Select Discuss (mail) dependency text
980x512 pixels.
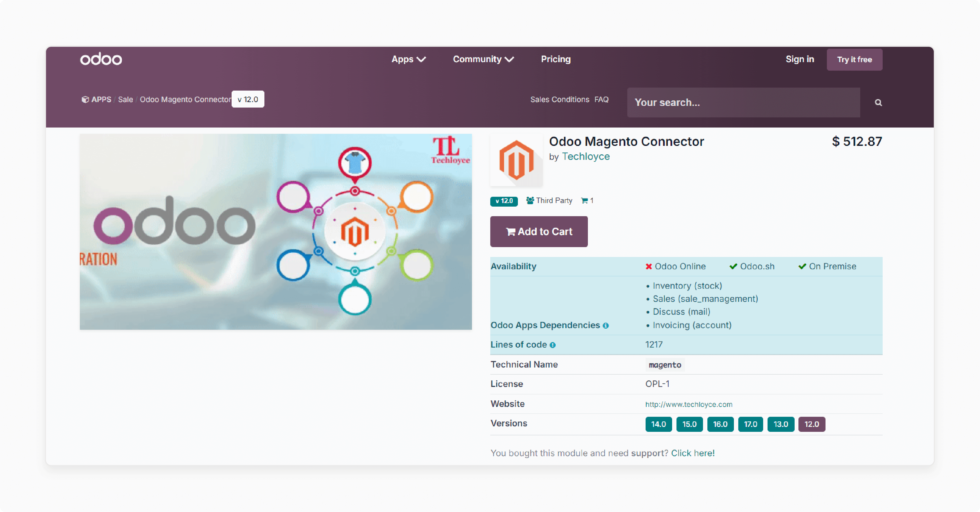(x=681, y=312)
